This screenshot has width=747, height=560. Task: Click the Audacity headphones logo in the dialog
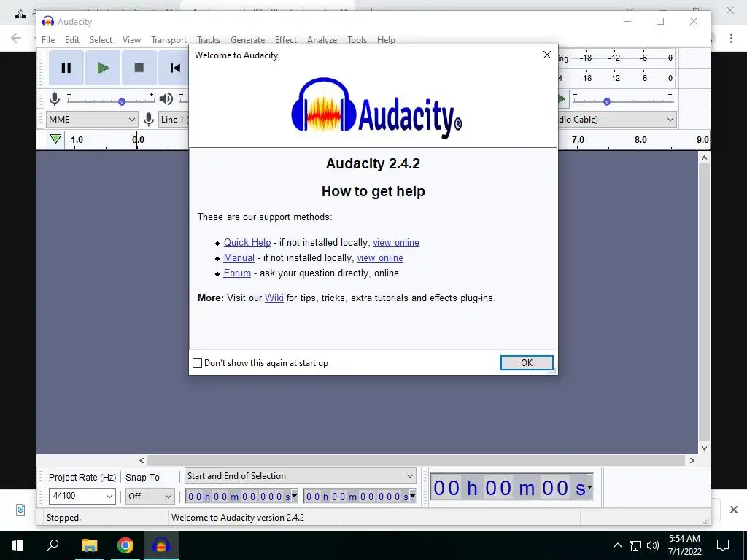point(323,105)
